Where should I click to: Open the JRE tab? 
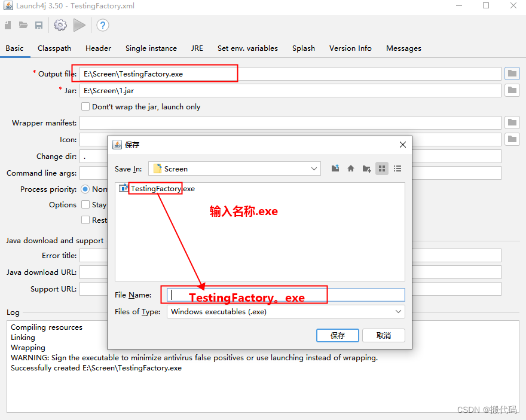pyautogui.click(x=197, y=48)
